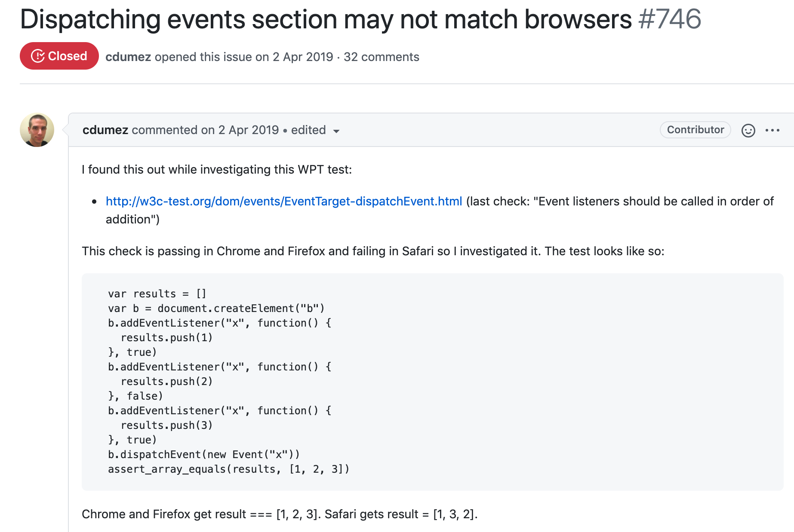
Task: Click the assert_array_equals code line
Action: 229,469
